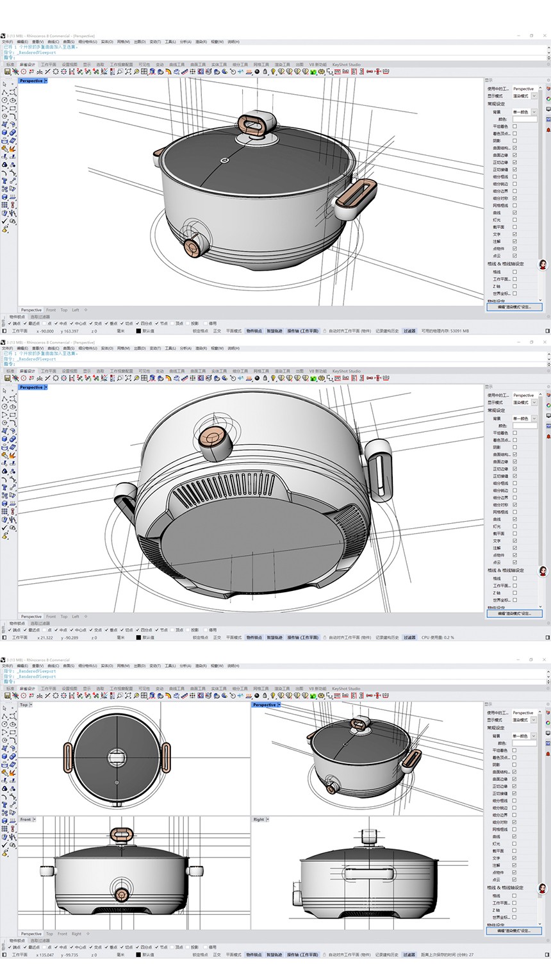
Task: Click the black sphere shading icon in top window toolbar
Action: click(x=257, y=72)
